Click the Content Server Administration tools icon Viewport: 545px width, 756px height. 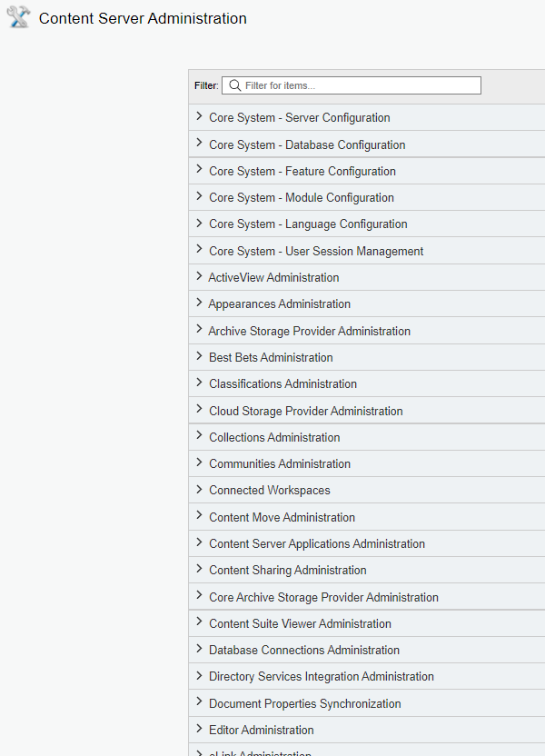(18, 18)
